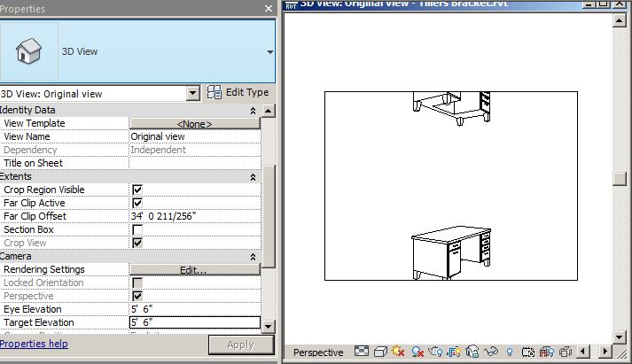Screen dimensions: 632x364
Task: Select the 'View Template' property label
Action: pyautogui.click(x=35, y=123)
